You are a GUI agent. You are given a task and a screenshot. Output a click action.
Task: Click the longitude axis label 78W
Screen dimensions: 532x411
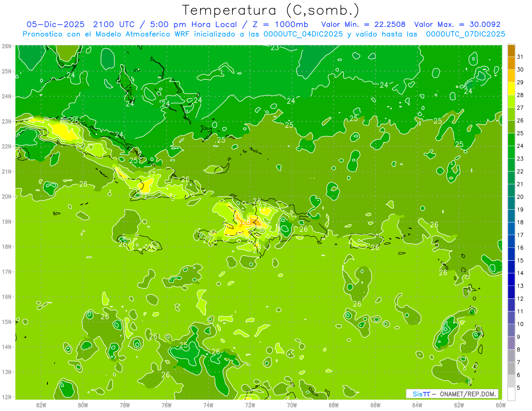[x=125, y=405]
